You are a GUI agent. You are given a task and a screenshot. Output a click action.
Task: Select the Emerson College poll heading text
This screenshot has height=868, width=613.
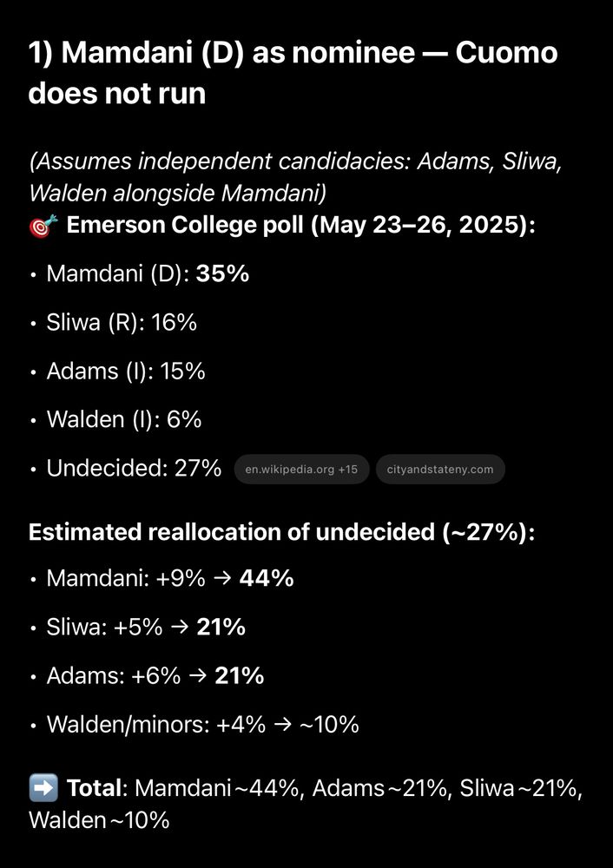click(300, 226)
